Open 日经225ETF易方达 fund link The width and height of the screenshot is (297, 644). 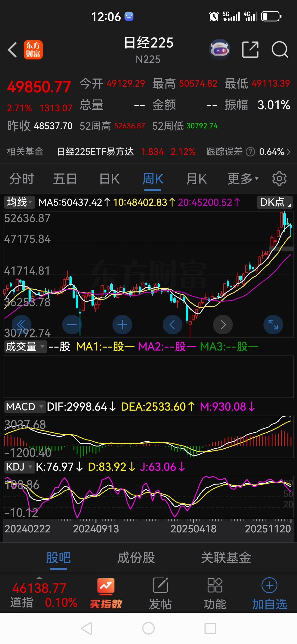pos(95,152)
